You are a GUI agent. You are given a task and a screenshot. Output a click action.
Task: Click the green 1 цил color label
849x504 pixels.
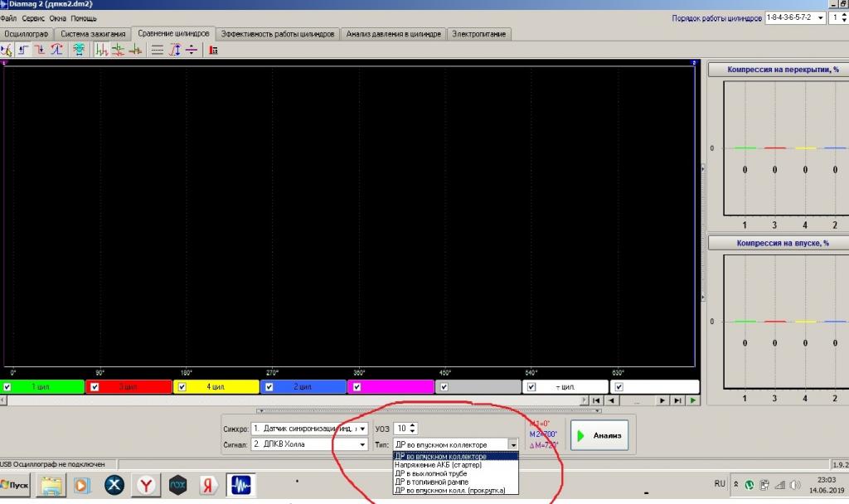(x=41, y=387)
